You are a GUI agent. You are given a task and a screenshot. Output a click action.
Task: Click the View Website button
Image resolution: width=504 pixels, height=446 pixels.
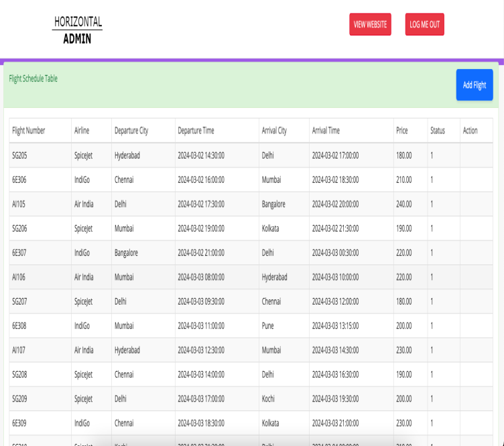tap(370, 25)
